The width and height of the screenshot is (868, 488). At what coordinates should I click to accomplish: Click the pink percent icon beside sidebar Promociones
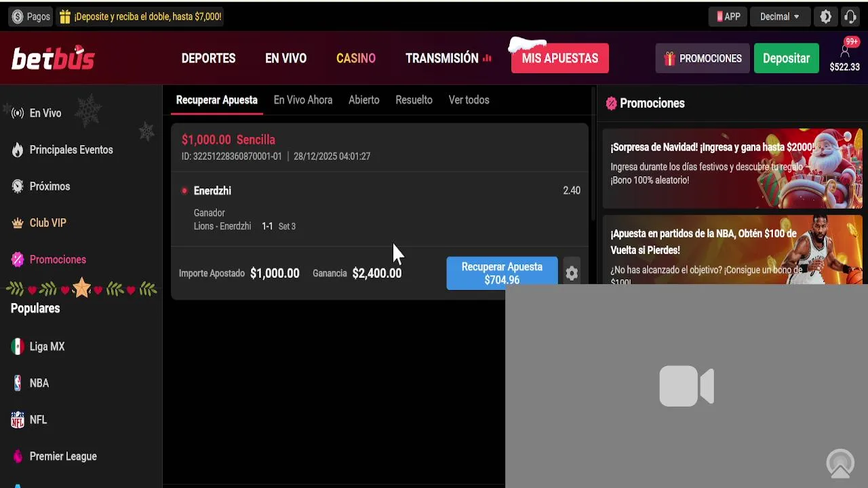pos(18,260)
